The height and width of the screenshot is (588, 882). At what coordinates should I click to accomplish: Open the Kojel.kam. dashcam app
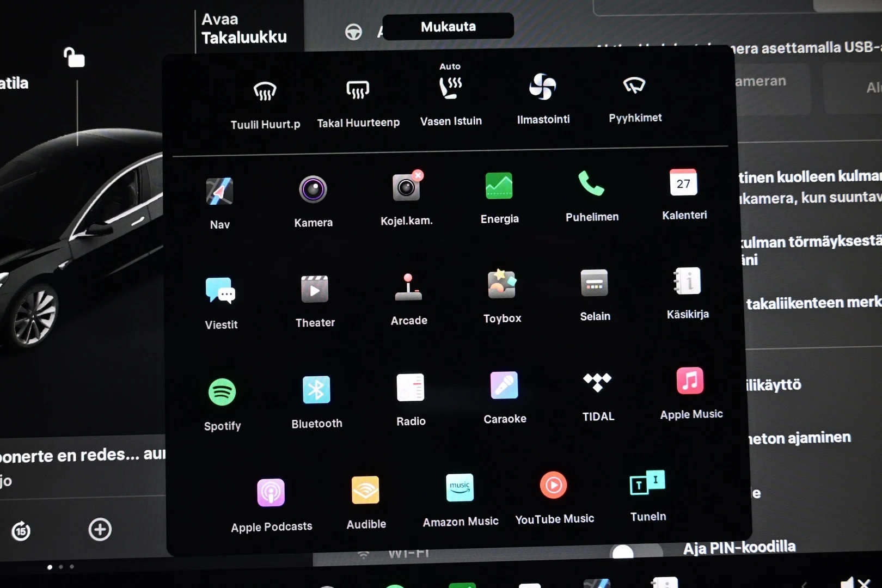coord(407,187)
